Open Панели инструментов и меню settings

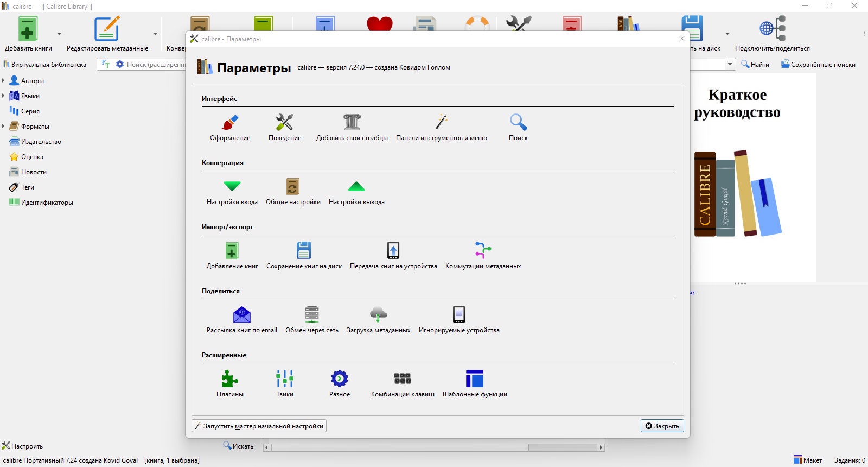click(x=441, y=127)
